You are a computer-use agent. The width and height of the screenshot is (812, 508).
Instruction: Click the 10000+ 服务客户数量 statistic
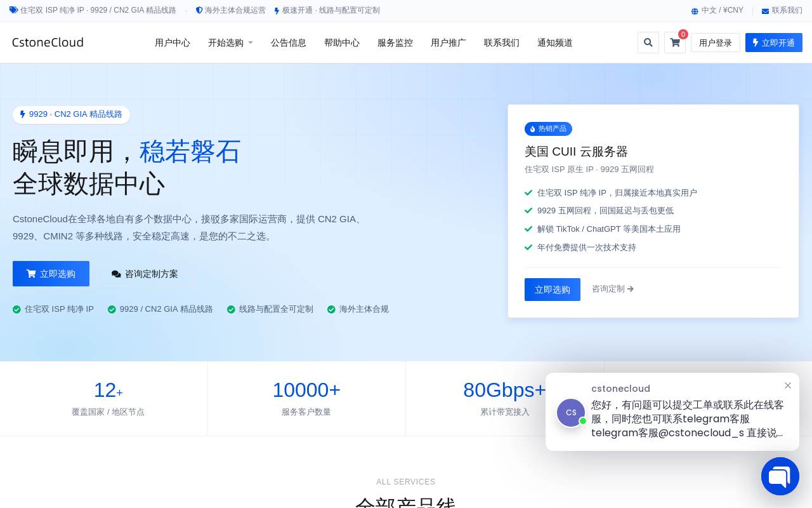pos(306,399)
